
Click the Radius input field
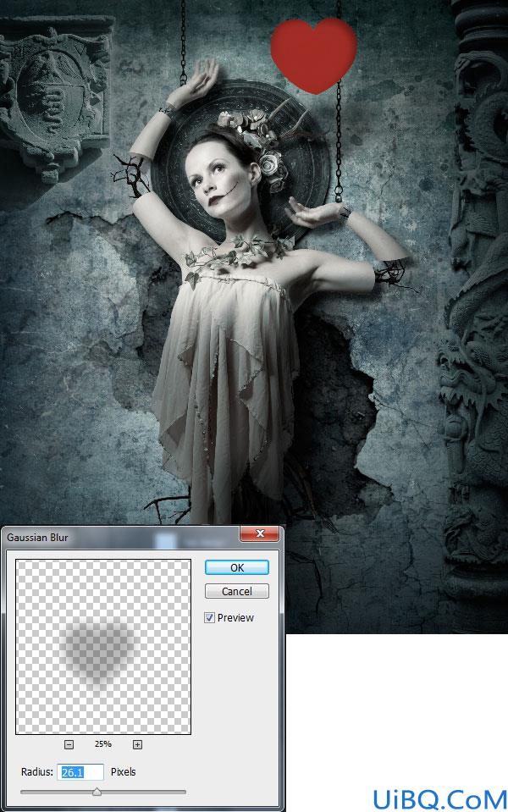80,772
